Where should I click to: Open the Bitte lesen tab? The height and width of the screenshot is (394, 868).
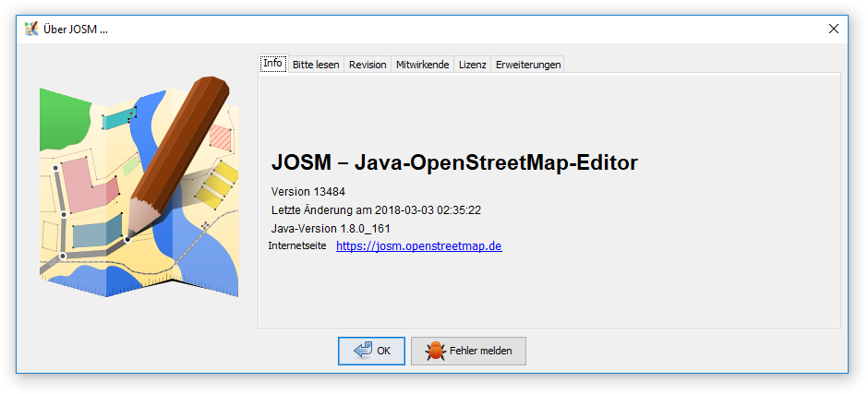(x=316, y=65)
